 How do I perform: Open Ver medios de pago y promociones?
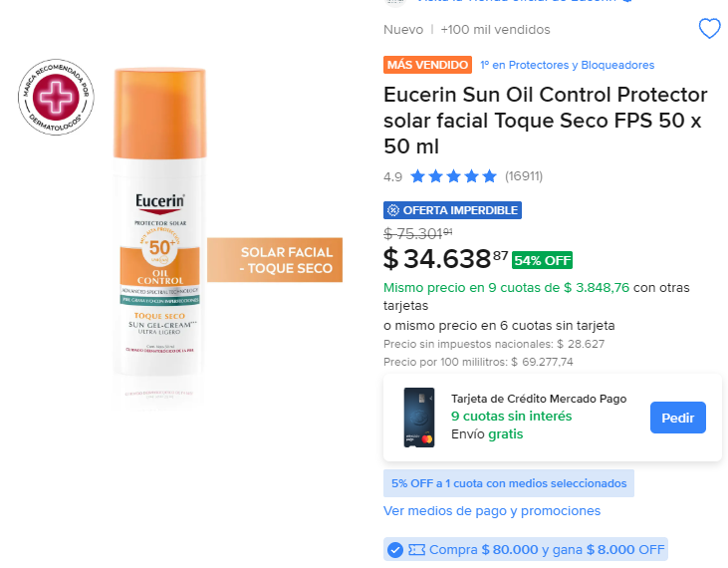492,511
